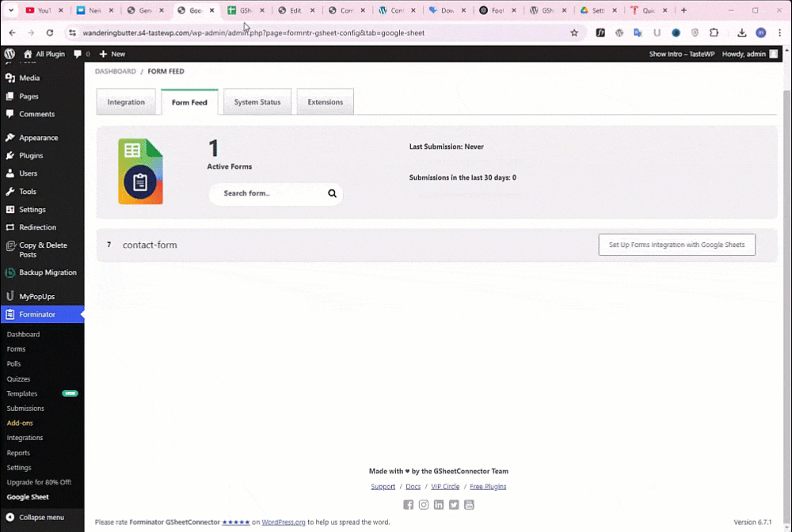Open the browser extensions puzzle icon
This screenshot has width=792, height=532.
point(714,32)
